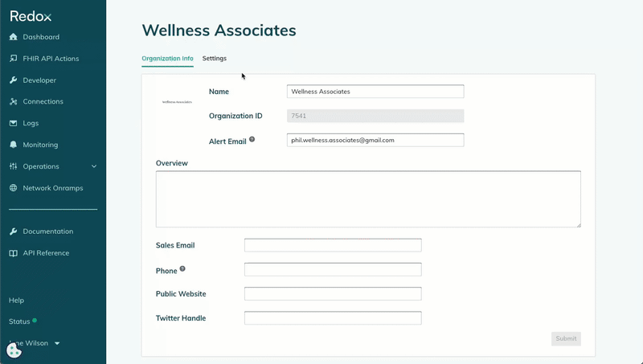
Task: Click the FHIR API Actions icon
Action: [13, 59]
